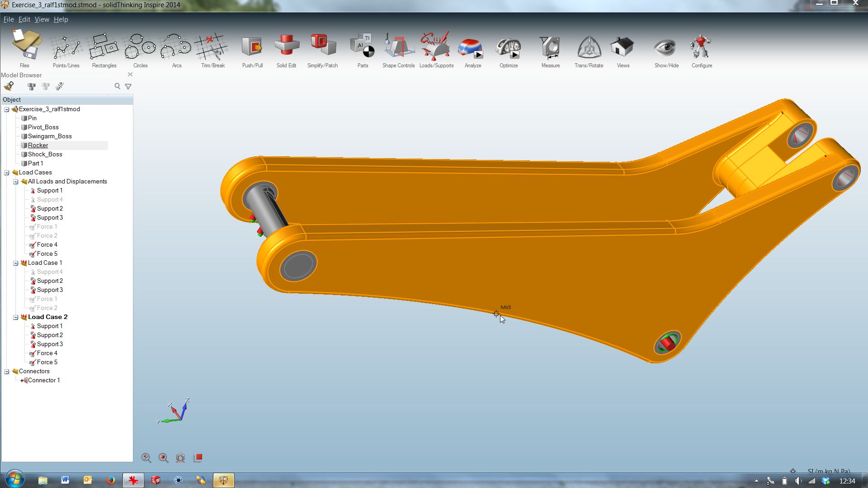868x488 pixels.
Task: Open File Explorer from the taskbar
Action: click(43, 480)
